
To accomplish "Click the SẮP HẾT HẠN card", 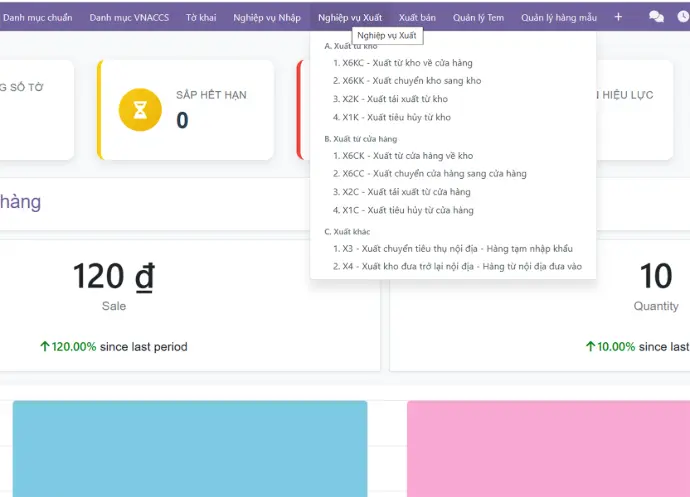I will [x=186, y=110].
